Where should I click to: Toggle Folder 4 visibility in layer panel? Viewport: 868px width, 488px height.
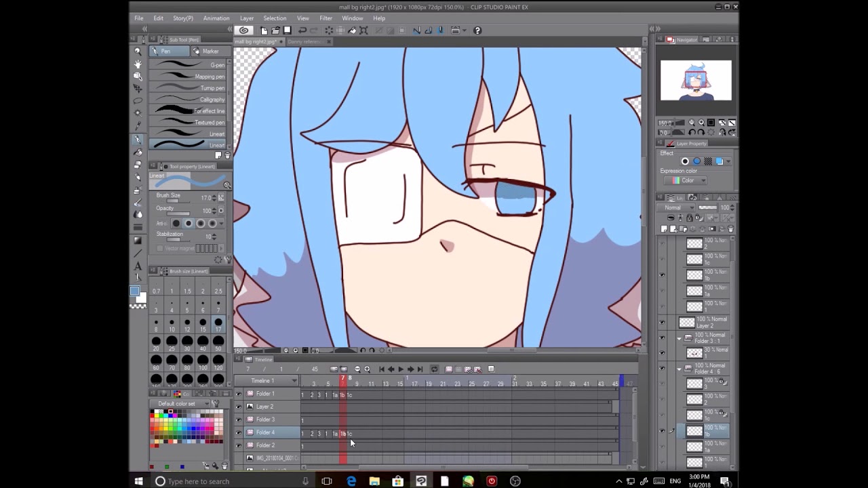pyautogui.click(x=663, y=369)
